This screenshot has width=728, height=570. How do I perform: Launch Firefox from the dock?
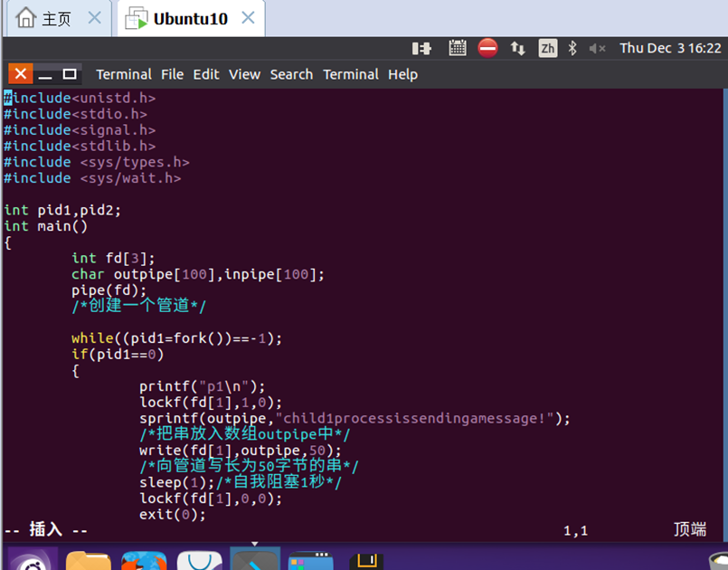(x=144, y=560)
